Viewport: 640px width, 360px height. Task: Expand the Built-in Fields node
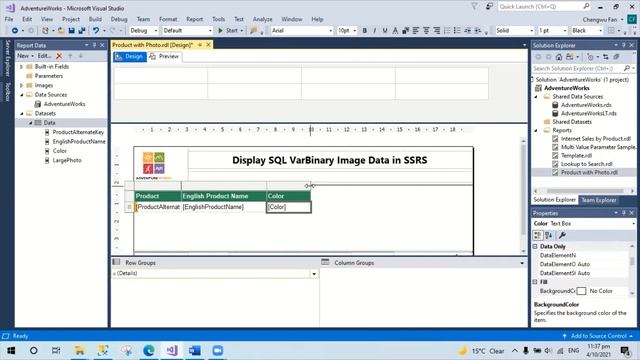[x=22, y=67]
